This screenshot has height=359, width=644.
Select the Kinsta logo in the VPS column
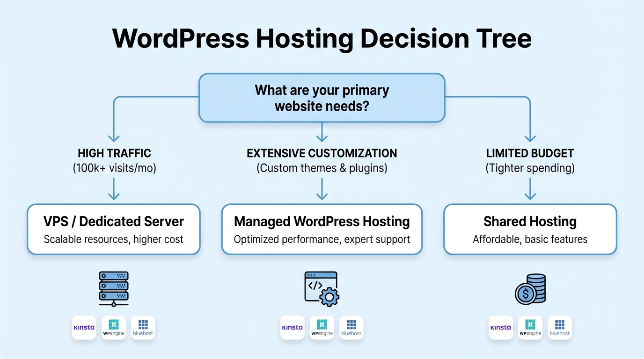[x=84, y=328]
